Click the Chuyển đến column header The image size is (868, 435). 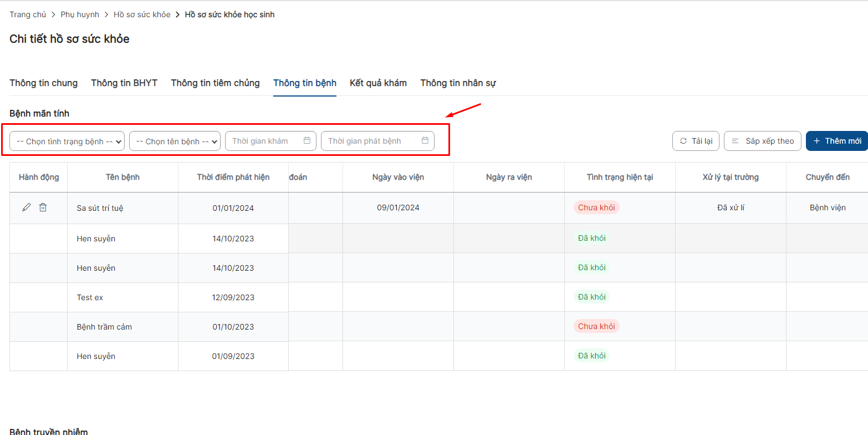coord(828,178)
